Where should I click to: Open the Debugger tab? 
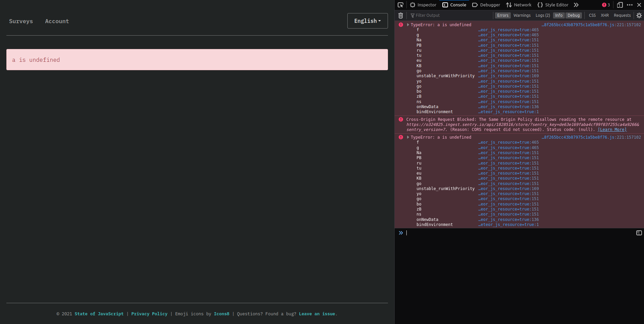point(486,5)
